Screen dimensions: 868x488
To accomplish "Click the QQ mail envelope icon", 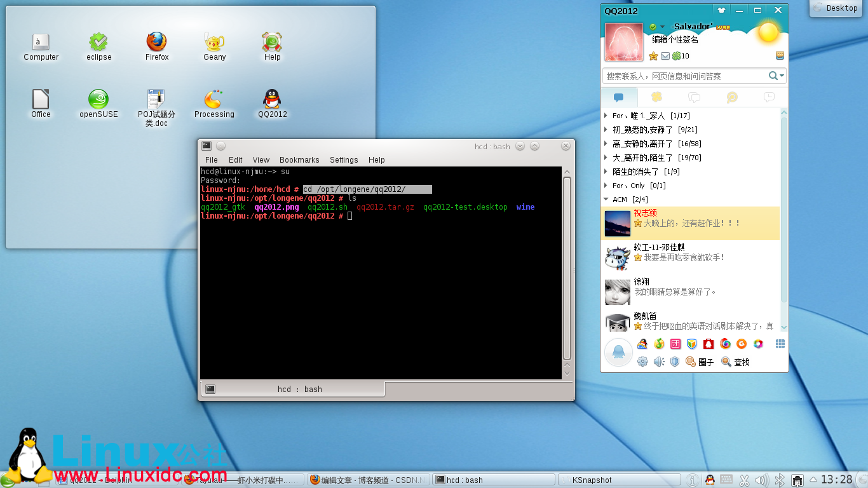I will click(x=665, y=56).
